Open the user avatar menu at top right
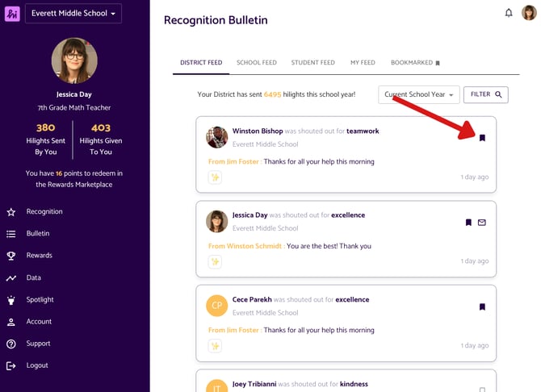The width and height of the screenshot is (541, 392). (x=529, y=13)
